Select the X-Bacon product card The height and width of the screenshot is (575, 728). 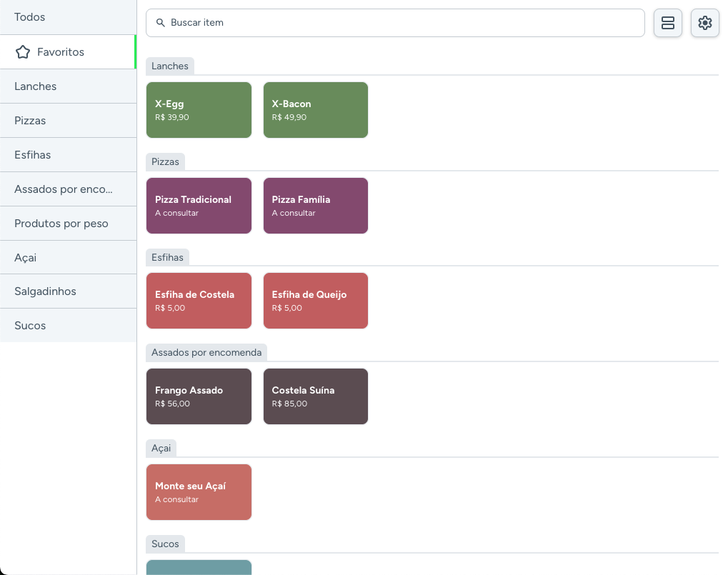coord(316,110)
